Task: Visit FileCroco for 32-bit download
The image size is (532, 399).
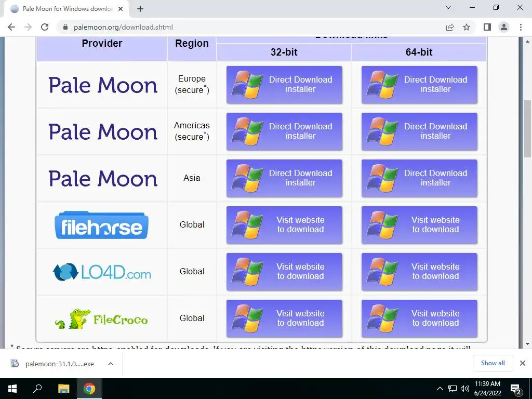Action: 284,319
